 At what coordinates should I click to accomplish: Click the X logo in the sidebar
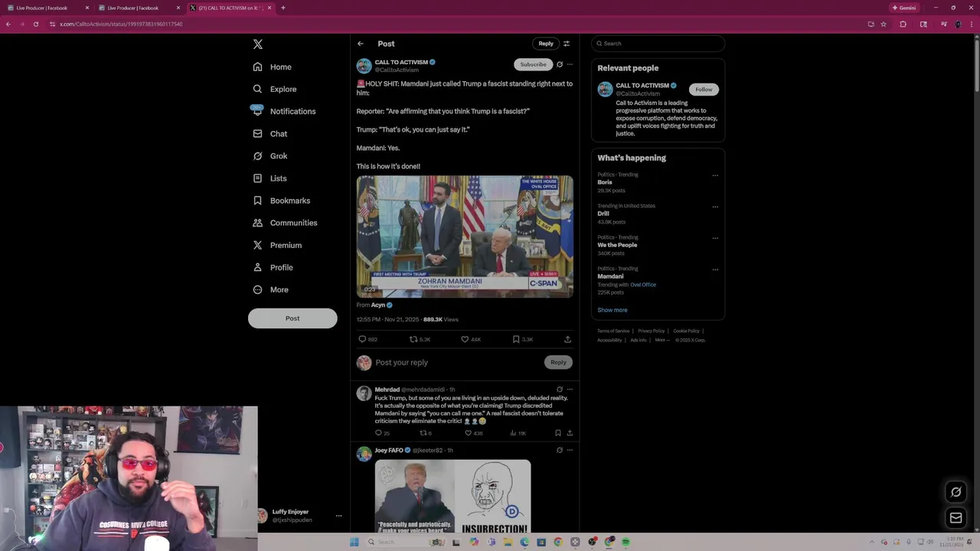(258, 44)
